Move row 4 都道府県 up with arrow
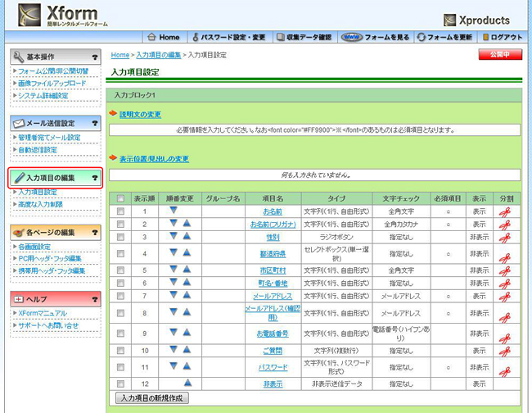This screenshot has width=532, height=413. (x=187, y=252)
